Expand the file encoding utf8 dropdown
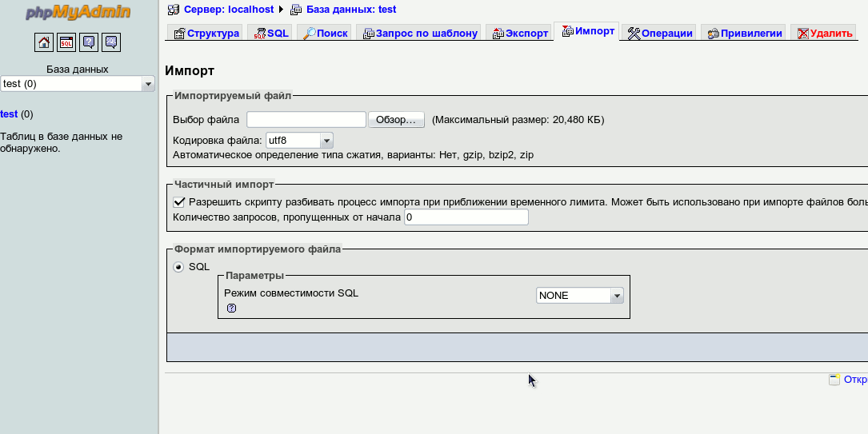The height and width of the screenshot is (434, 868). click(299, 141)
